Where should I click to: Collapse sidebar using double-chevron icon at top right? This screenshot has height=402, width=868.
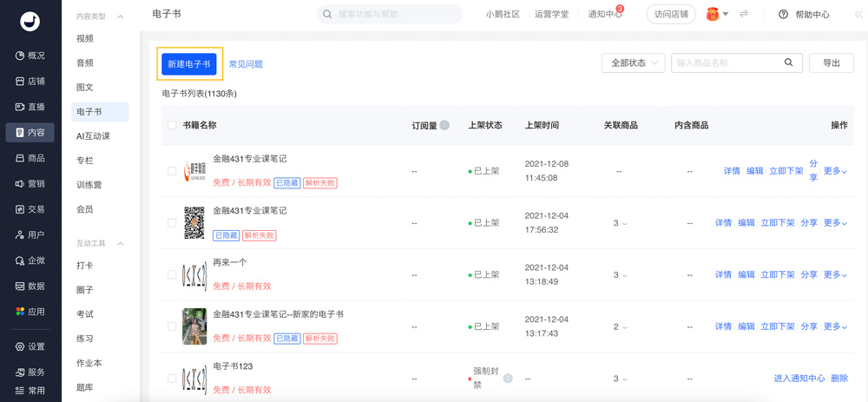click(x=859, y=15)
